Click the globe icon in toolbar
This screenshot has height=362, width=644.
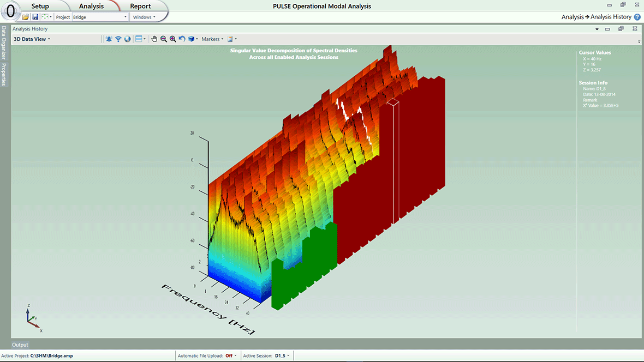(127, 39)
